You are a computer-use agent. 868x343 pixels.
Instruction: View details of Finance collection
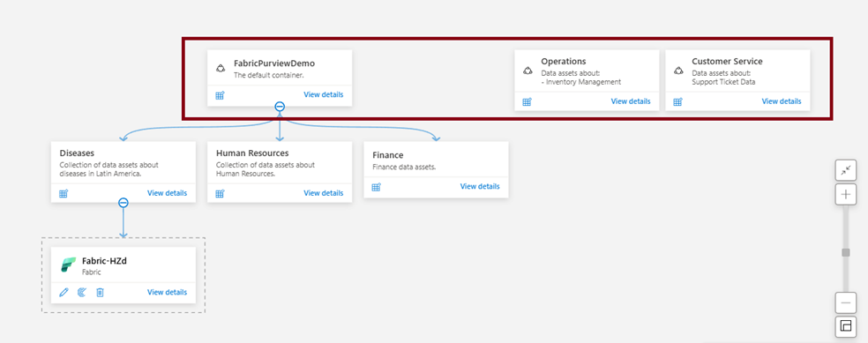[x=480, y=186]
